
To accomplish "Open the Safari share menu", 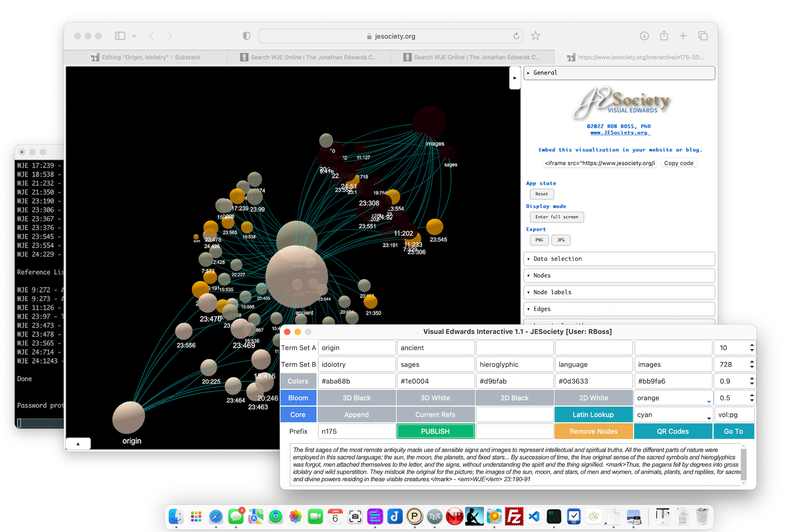I will 664,35.
